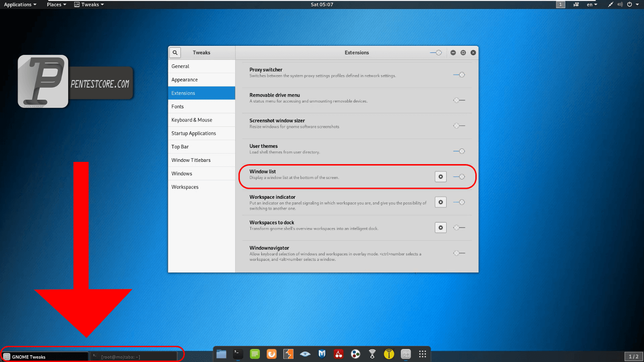Disable the Workspace indicator extension
Image resolution: width=644 pixels, height=362 pixels.
(459, 202)
